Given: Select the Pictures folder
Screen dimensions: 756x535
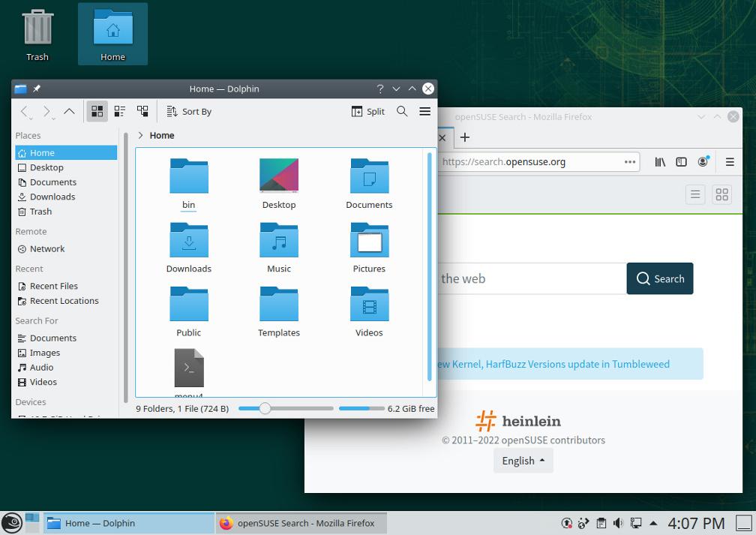Looking at the screenshot, I should 369,248.
